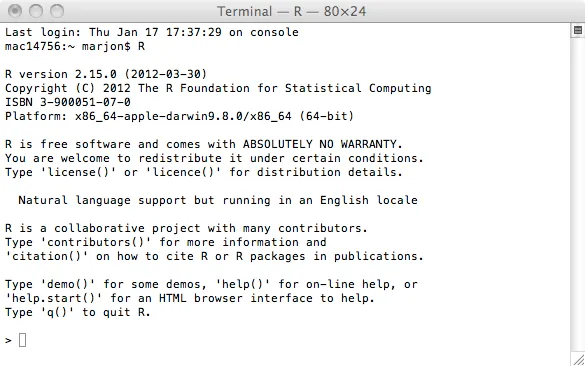Close the Terminal window with the red button
585x366 pixels.
(x=15, y=11)
